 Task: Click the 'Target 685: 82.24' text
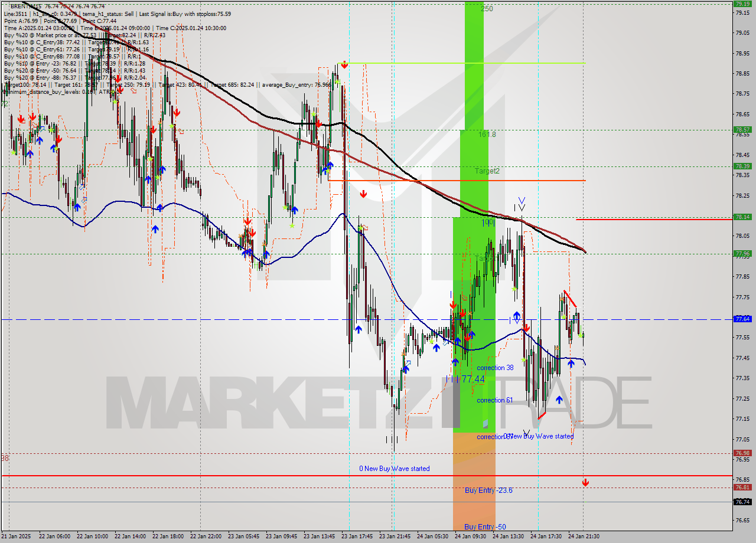232,84
